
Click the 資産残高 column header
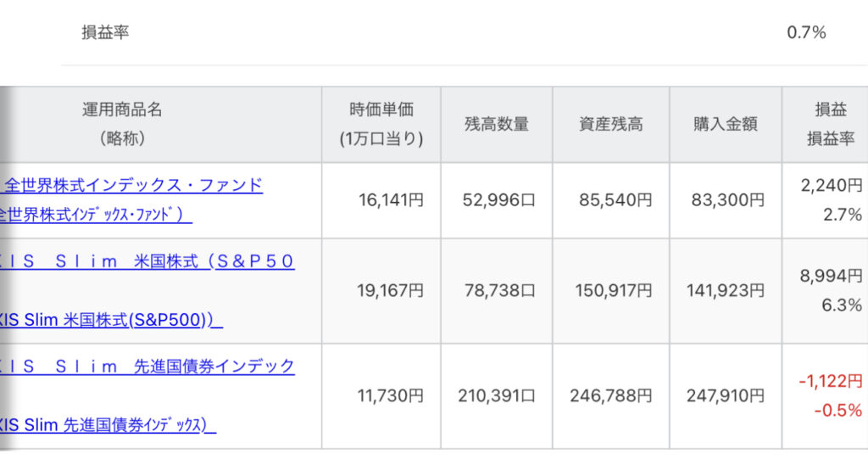(611, 124)
